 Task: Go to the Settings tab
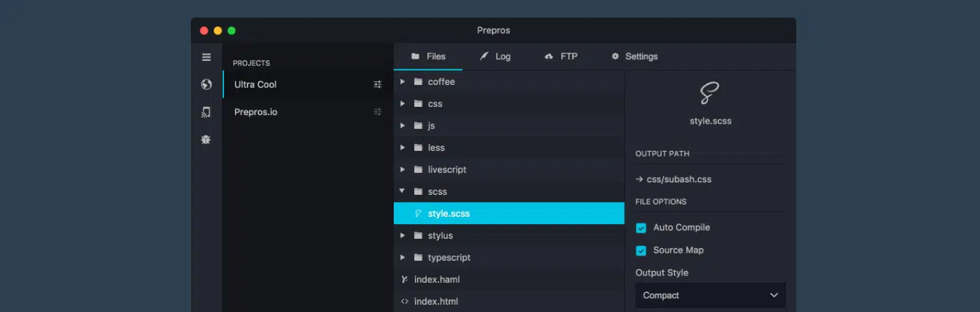[x=635, y=56]
